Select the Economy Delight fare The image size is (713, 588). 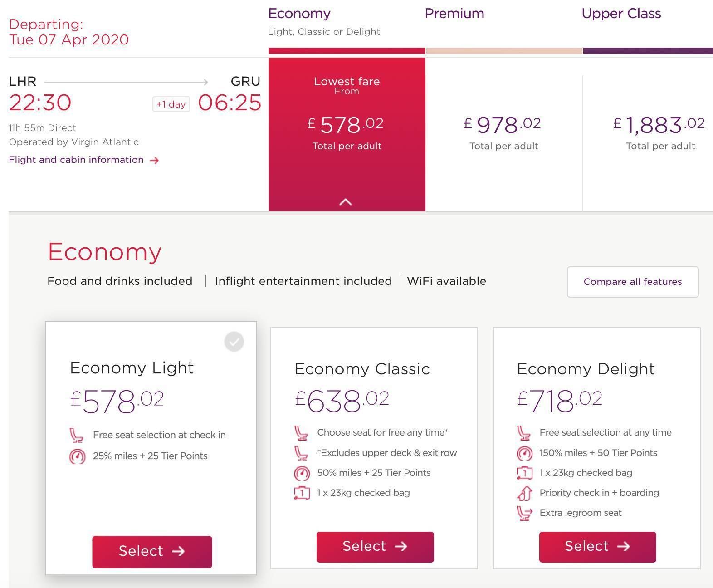[597, 547]
